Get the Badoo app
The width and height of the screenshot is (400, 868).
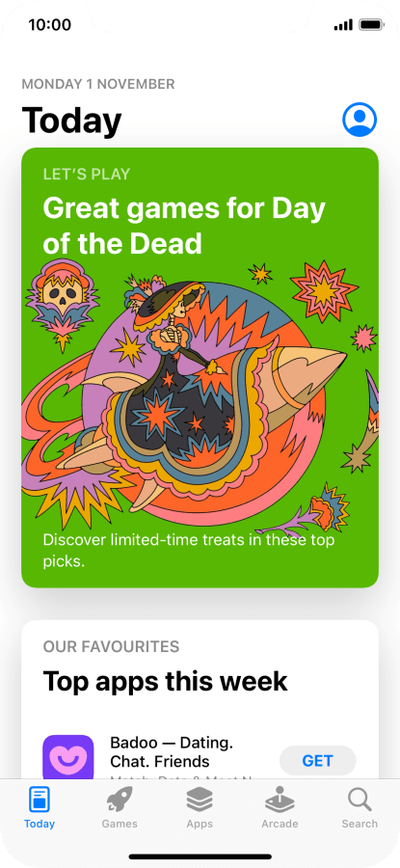click(317, 761)
